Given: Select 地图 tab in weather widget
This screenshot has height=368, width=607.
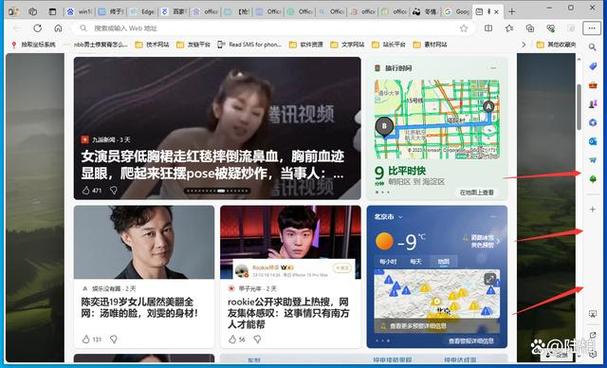Looking at the screenshot, I should coord(443,262).
